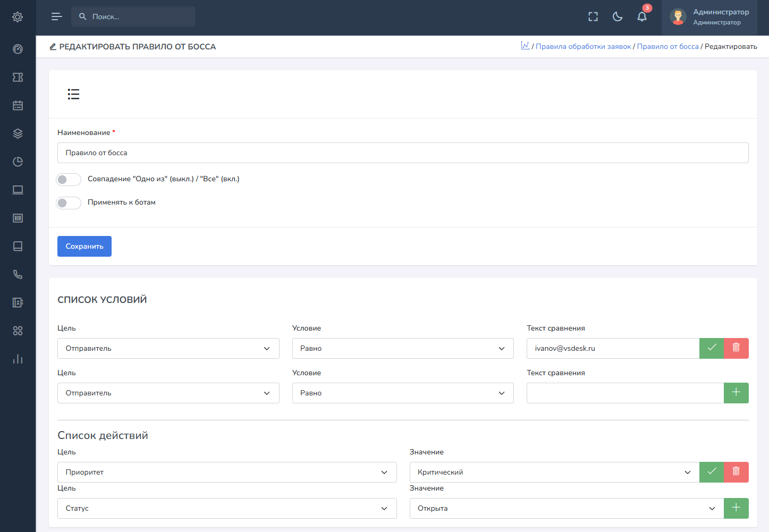Enable "Применять к ботам" switch
Image resolution: width=769 pixels, height=532 pixels.
[x=69, y=203]
